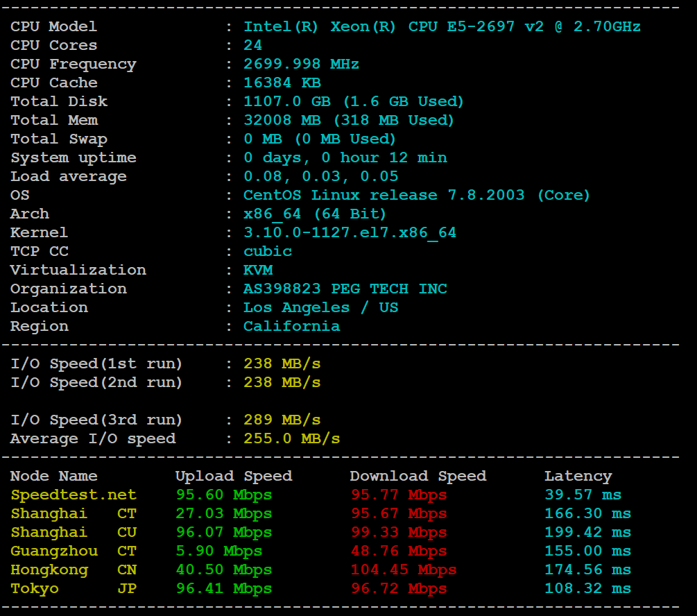Click the Average I/O speed 255.0 MB/s

pos(291,439)
